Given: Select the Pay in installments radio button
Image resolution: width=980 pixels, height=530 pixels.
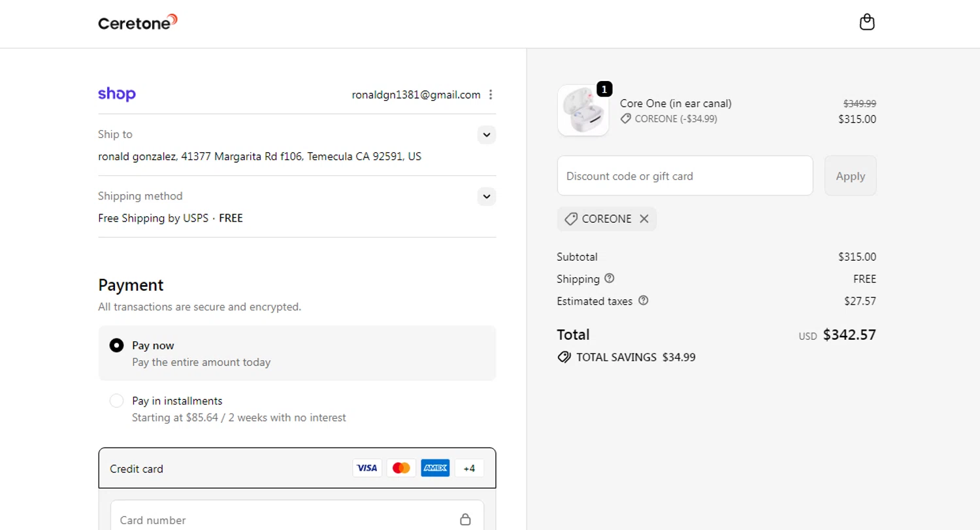Looking at the screenshot, I should click(x=116, y=401).
